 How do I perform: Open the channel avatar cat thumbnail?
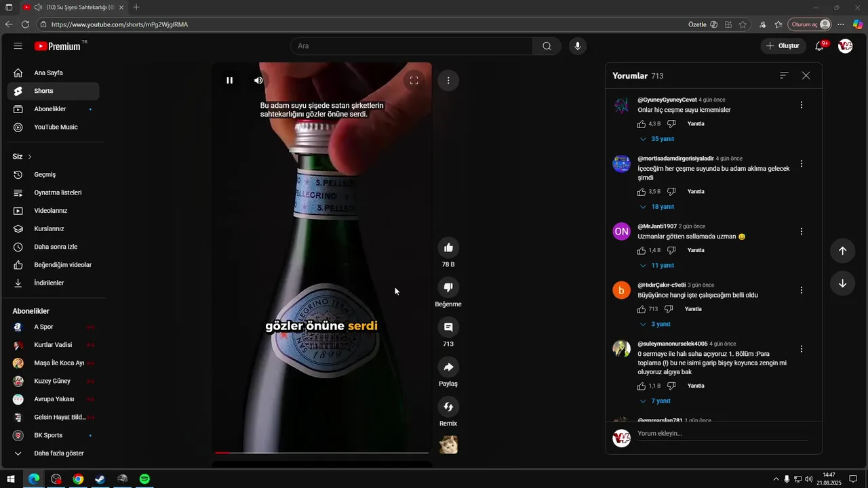(448, 445)
